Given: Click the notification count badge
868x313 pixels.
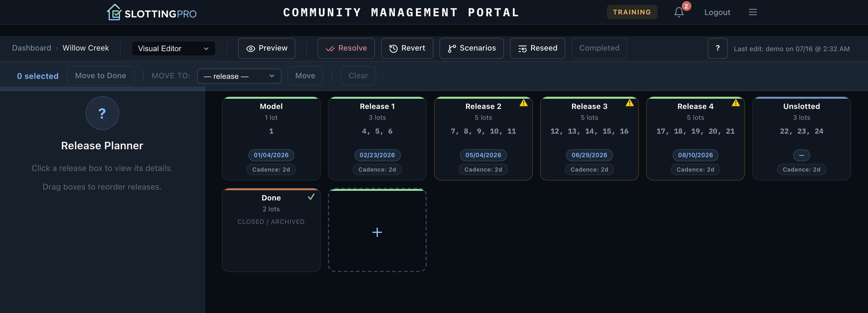Looking at the screenshot, I should [686, 6].
